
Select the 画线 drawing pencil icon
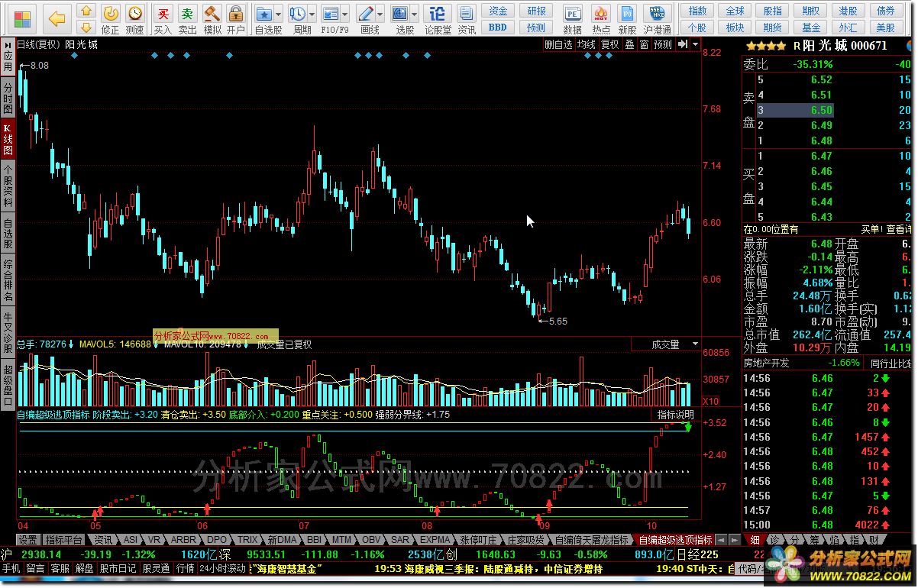tap(366, 14)
